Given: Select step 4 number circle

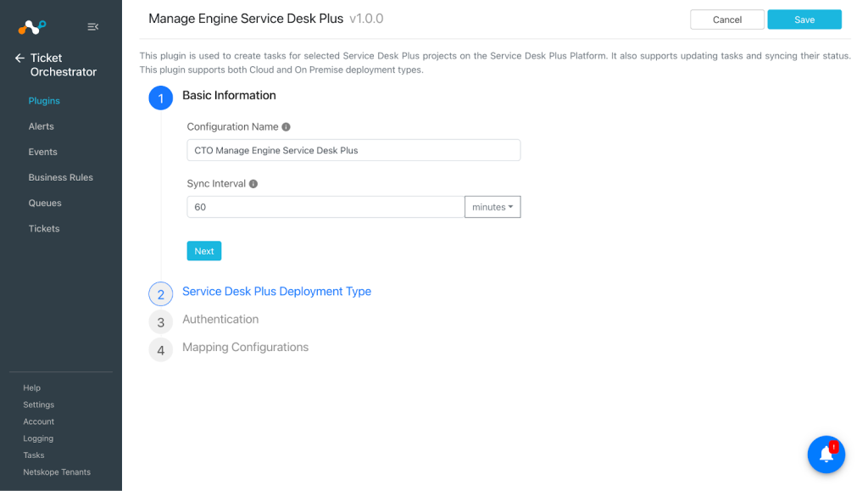Looking at the screenshot, I should tap(160, 350).
